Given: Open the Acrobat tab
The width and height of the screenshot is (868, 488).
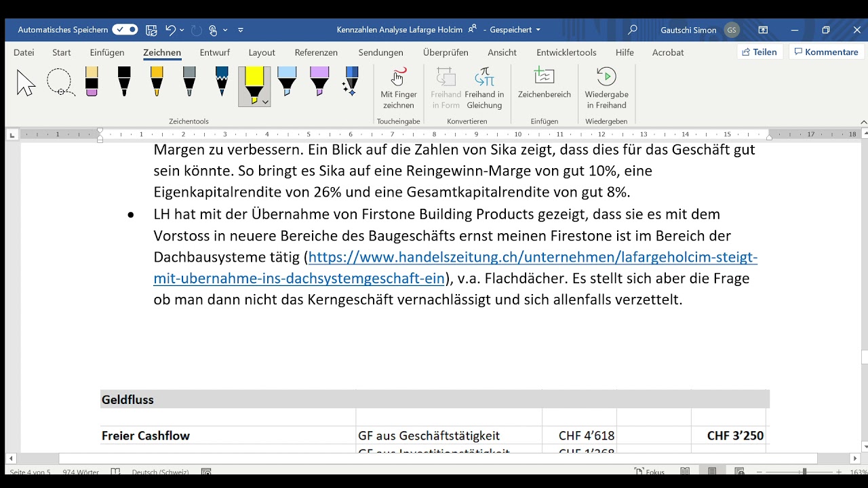Looking at the screenshot, I should [668, 52].
